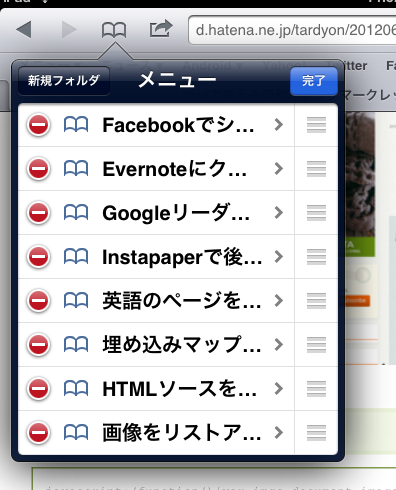Open details chevron for HTMLソースを…

[x=279, y=389]
